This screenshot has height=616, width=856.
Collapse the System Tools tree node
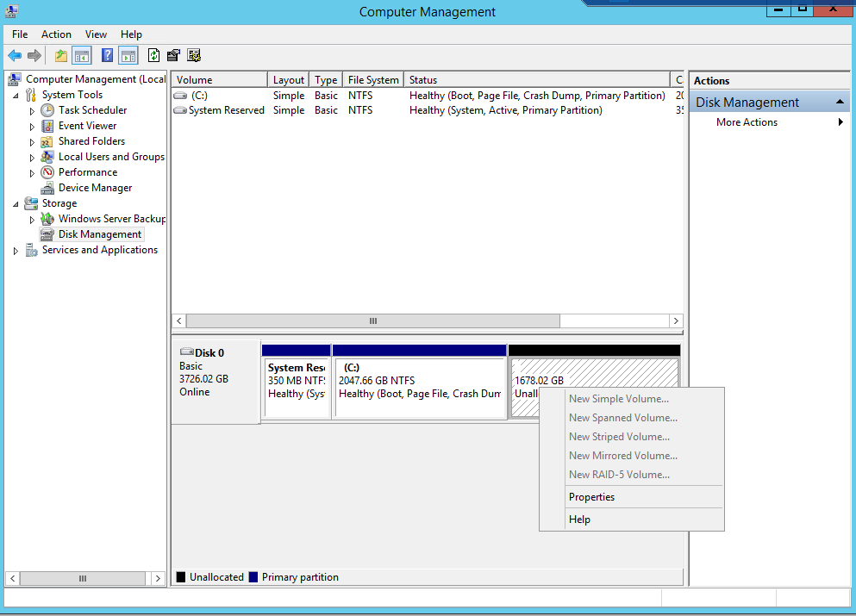click(16, 96)
